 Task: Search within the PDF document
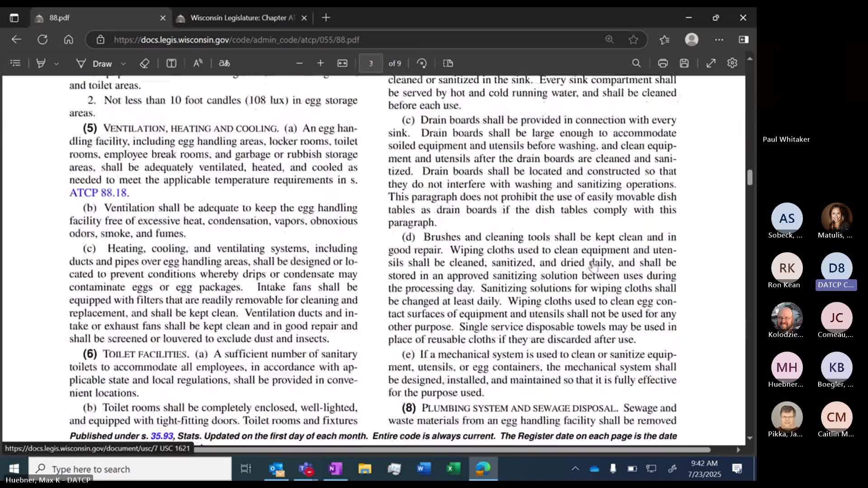point(636,63)
